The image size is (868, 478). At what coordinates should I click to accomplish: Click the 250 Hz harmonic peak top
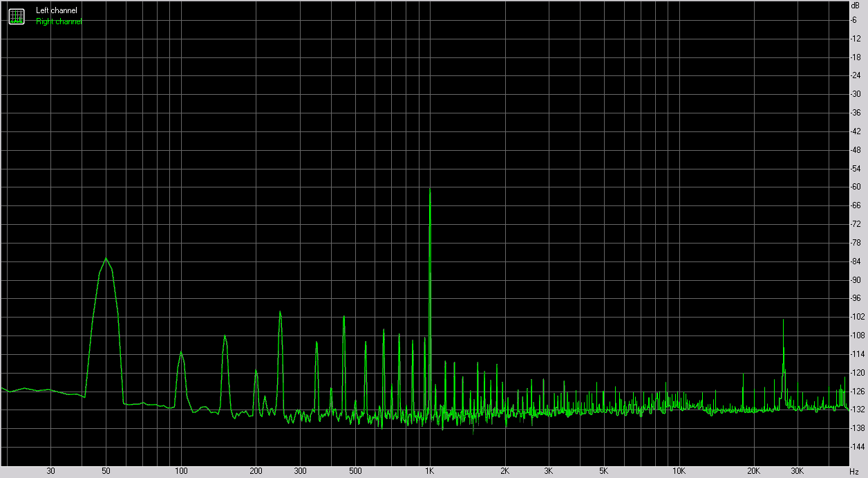point(280,312)
